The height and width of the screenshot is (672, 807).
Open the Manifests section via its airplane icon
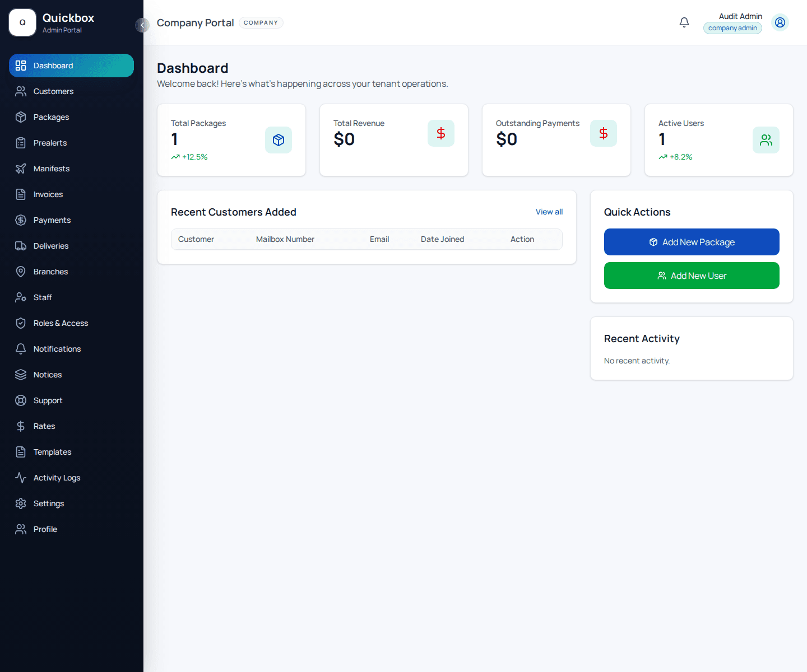coord(21,169)
